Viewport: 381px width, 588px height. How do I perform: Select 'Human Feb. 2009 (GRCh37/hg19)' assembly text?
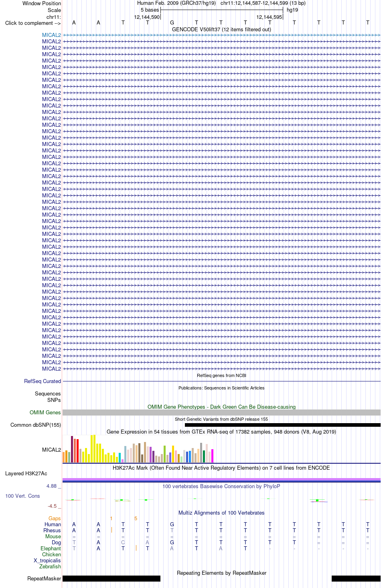pyautogui.click(x=176, y=3)
